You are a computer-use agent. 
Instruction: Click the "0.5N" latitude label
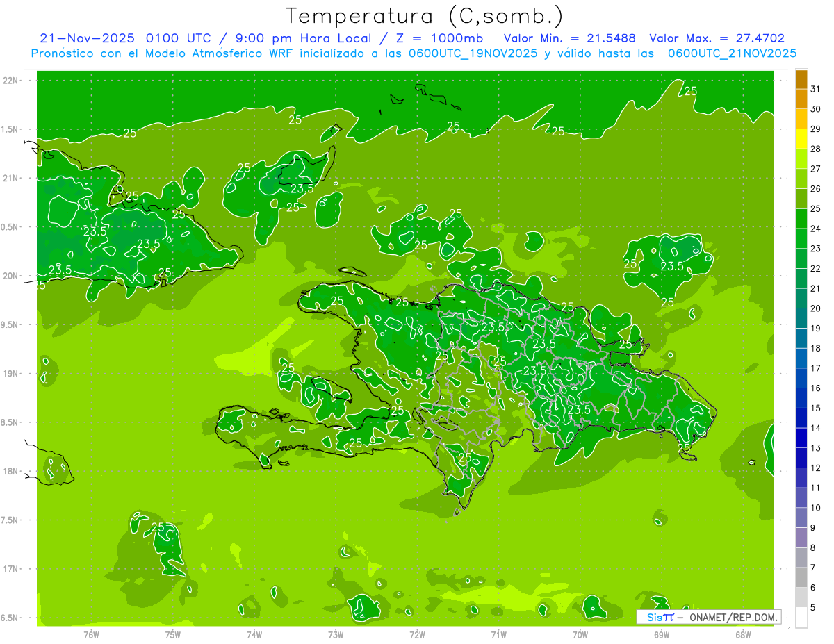point(10,227)
